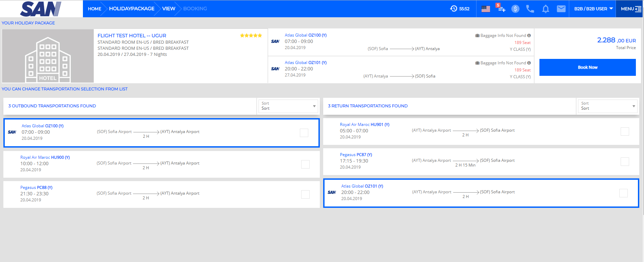Click Atlas Global OZ100 in outbound list
The image size is (644, 262).
click(43, 126)
